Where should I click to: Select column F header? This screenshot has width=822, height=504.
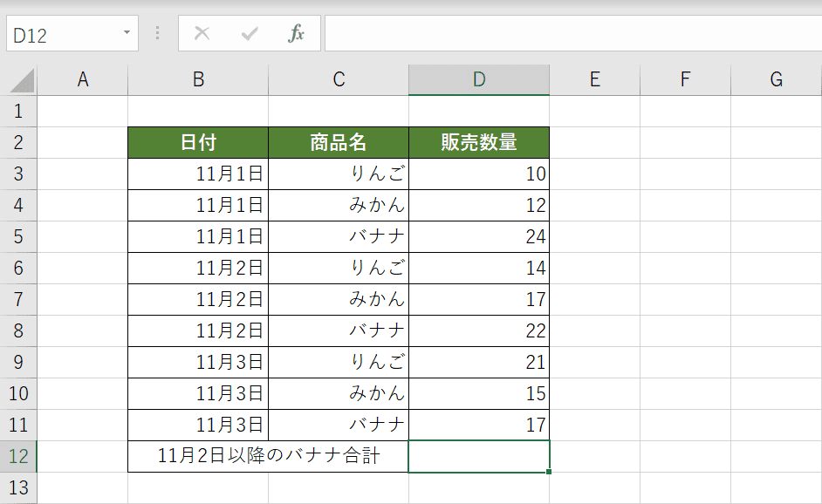[685, 79]
